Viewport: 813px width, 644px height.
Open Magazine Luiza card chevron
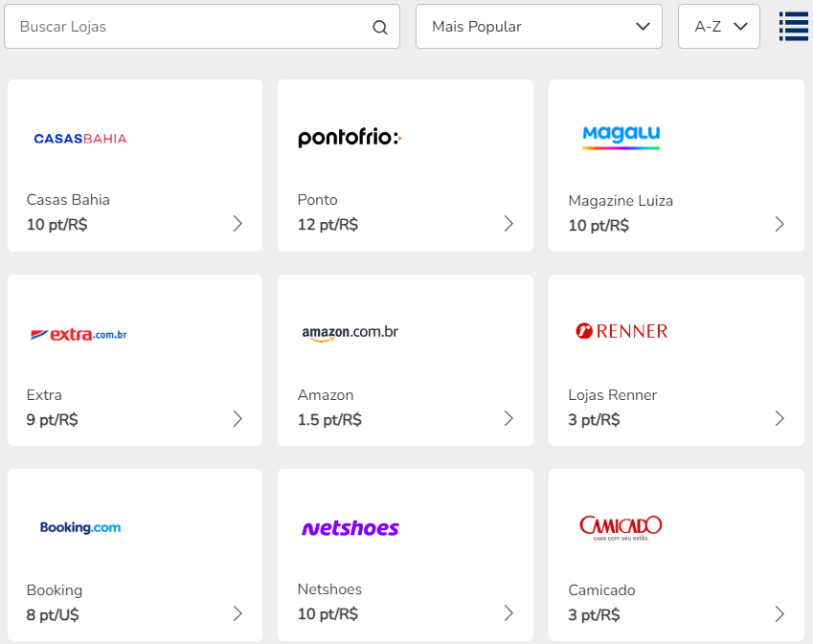pyautogui.click(x=779, y=224)
